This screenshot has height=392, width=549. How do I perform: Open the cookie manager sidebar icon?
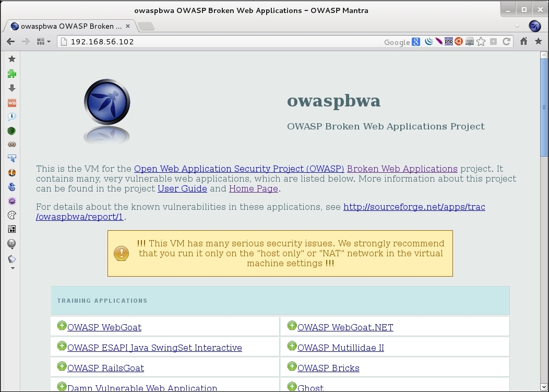(x=12, y=215)
